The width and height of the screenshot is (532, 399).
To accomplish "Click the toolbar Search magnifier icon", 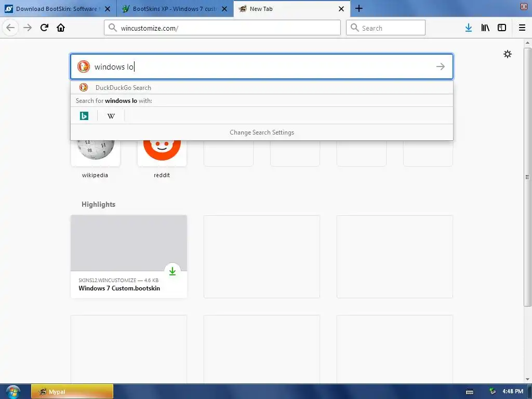I will pyautogui.click(x=354, y=28).
